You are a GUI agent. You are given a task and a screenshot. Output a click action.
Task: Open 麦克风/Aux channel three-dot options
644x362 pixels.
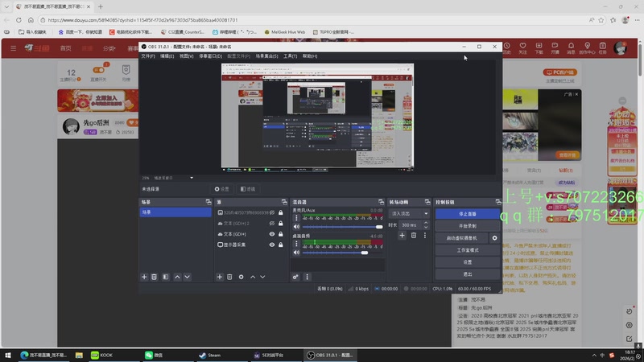click(296, 218)
